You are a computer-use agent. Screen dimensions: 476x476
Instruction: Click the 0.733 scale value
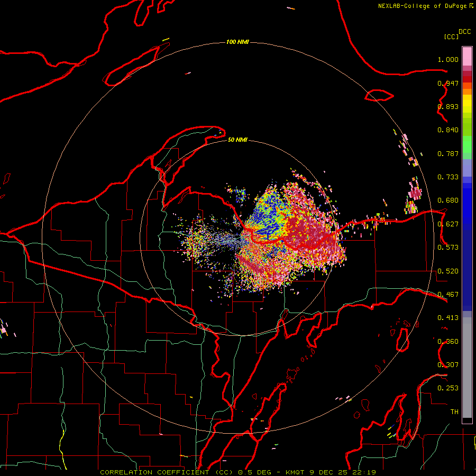448,177
